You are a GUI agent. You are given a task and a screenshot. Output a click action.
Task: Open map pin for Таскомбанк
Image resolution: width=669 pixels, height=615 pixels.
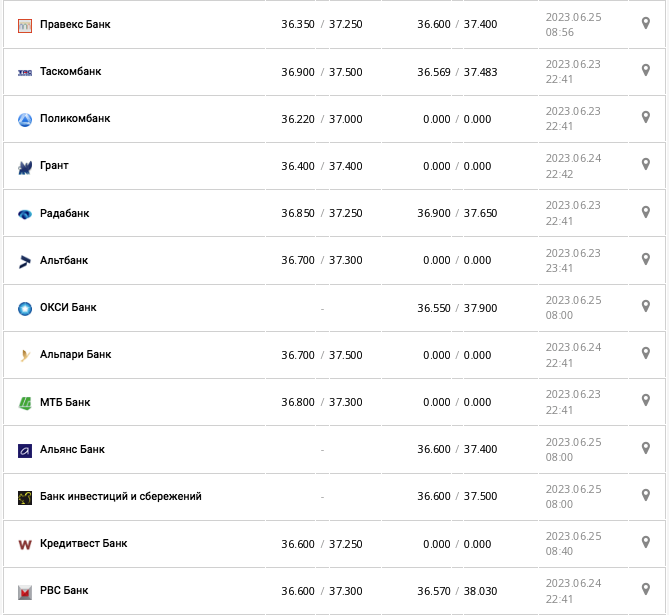[x=646, y=70]
